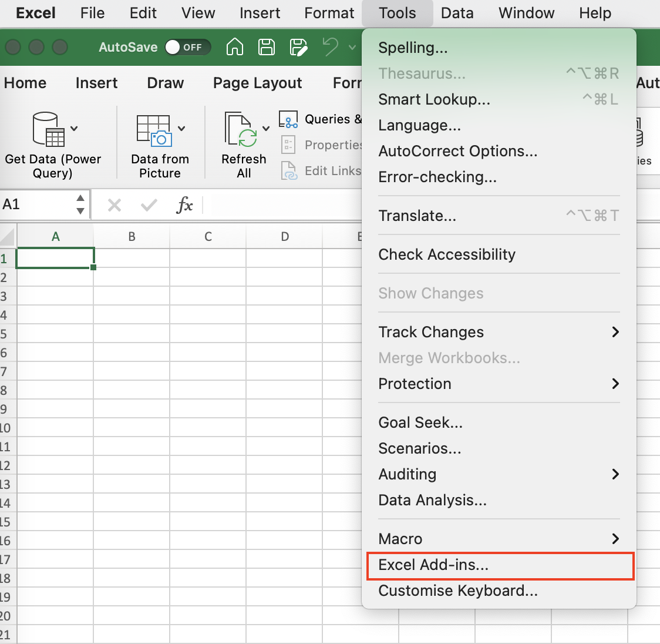Open the View menu
Viewport: 660px width, 644px height.
(198, 13)
